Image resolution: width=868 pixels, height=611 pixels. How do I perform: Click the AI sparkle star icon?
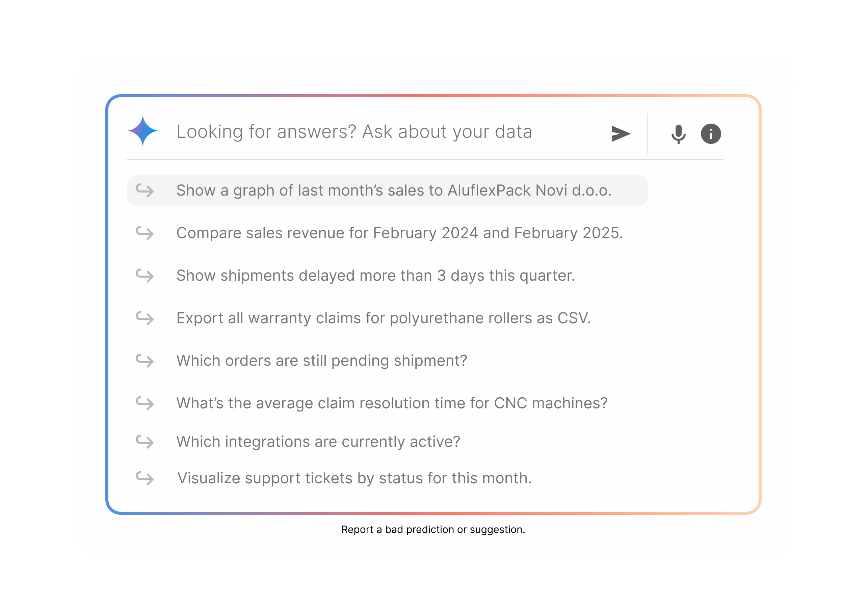pos(143,131)
